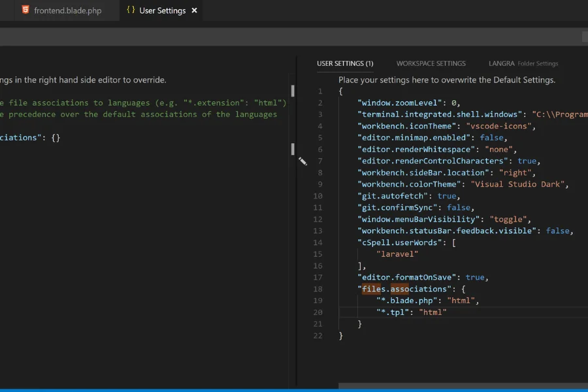Click the highlighted "files.associations" key
The image size is (588, 392).
404,289
